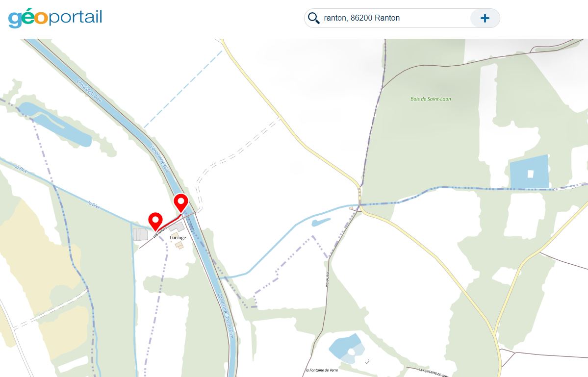
Task: Click the la Dive river label at left
Action: (21, 169)
